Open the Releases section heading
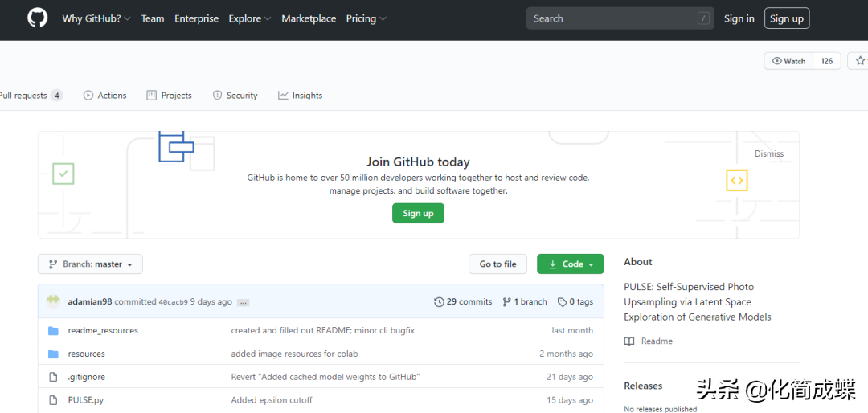 click(x=643, y=386)
